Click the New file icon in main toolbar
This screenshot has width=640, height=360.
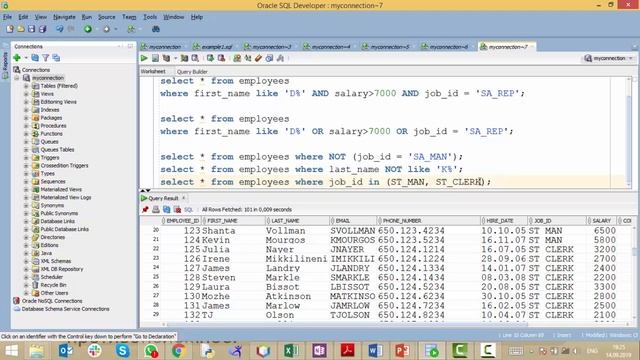click(x=10, y=29)
